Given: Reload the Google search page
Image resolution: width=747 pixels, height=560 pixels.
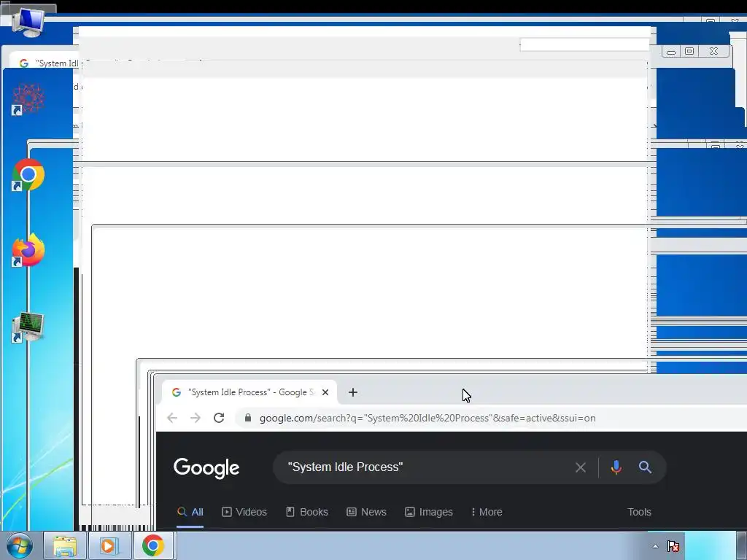Looking at the screenshot, I should click(x=219, y=418).
